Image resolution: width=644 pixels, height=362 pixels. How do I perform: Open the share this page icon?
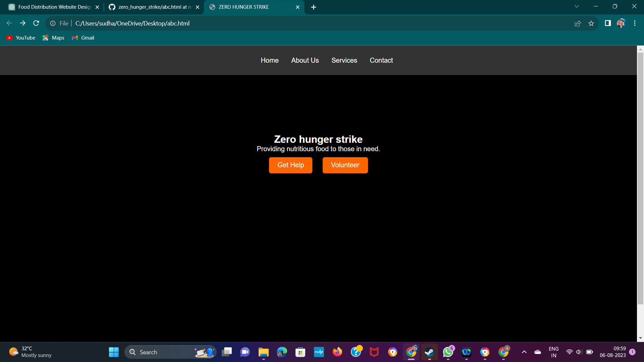pos(578,23)
